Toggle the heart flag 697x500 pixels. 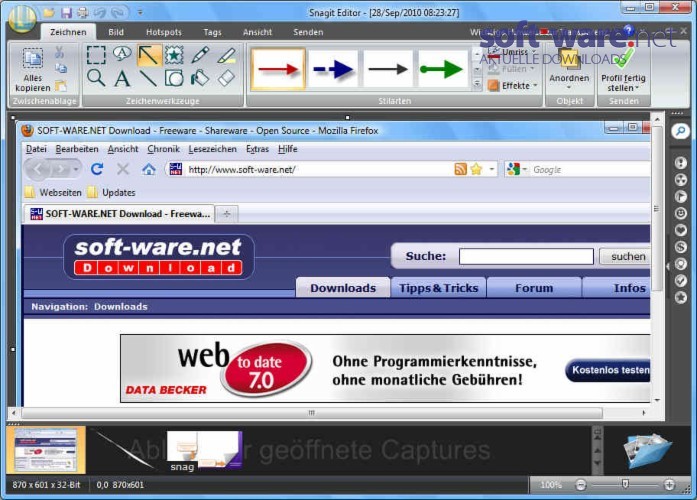click(x=681, y=230)
